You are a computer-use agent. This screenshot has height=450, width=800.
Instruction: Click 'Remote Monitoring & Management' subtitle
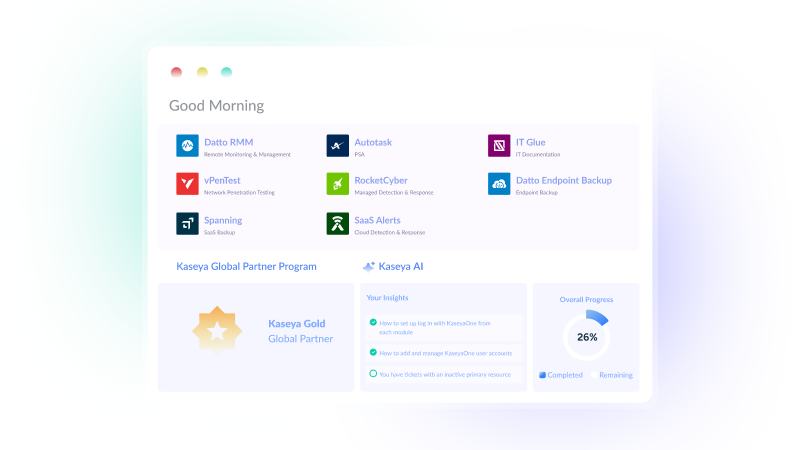point(247,155)
